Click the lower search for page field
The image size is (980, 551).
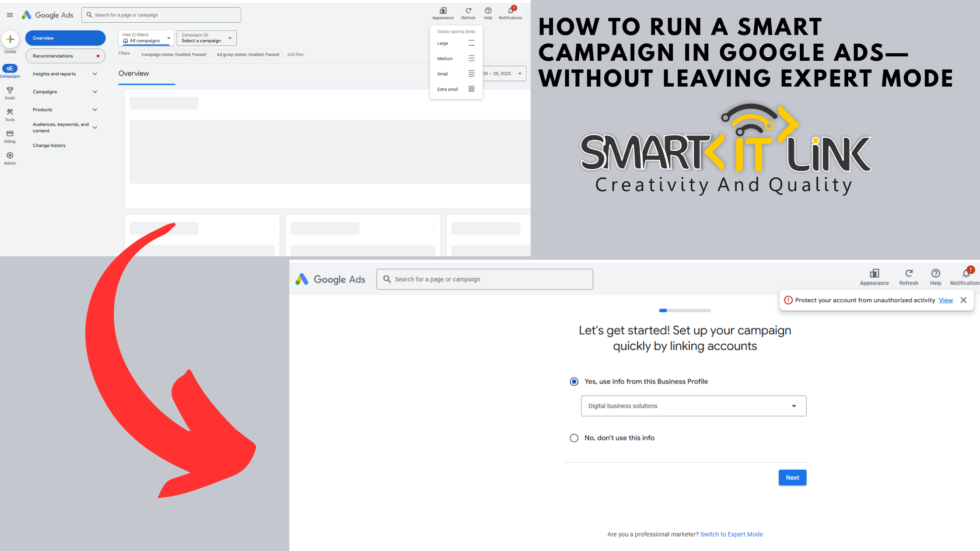484,279
